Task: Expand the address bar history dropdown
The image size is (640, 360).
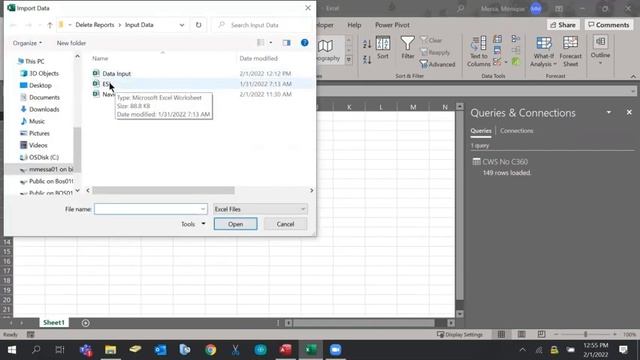Action: coord(182,25)
